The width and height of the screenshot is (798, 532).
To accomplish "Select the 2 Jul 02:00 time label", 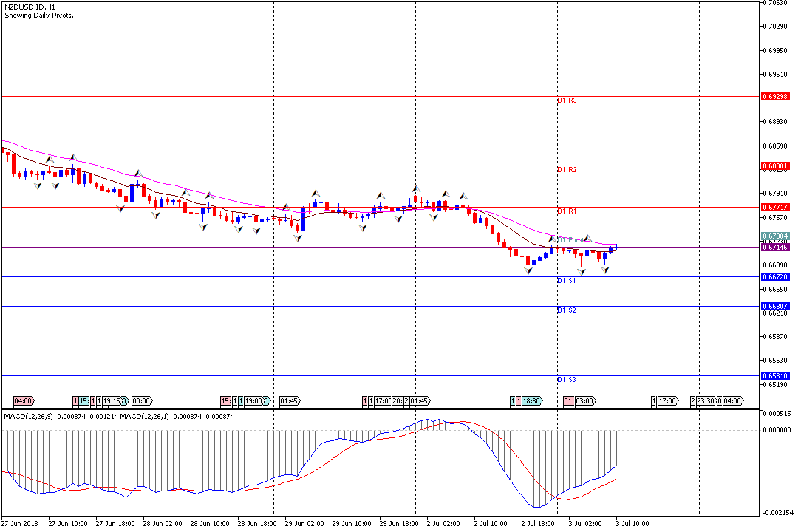I will point(443,523).
